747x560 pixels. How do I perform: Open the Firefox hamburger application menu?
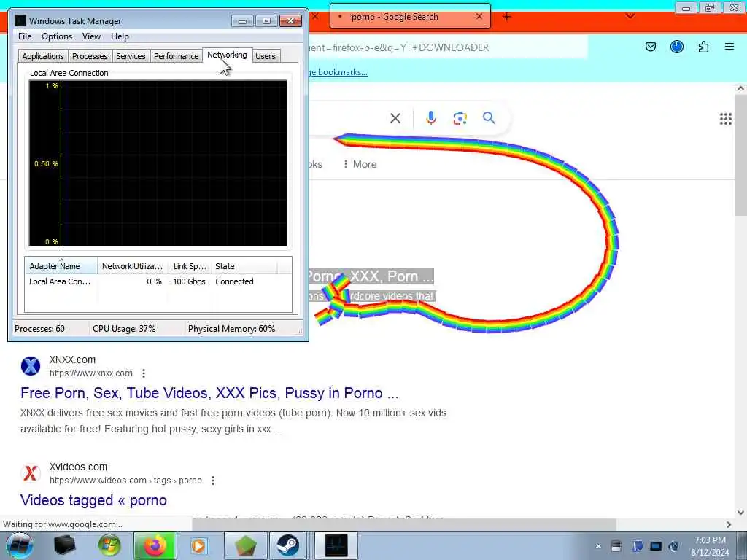[729, 47]
